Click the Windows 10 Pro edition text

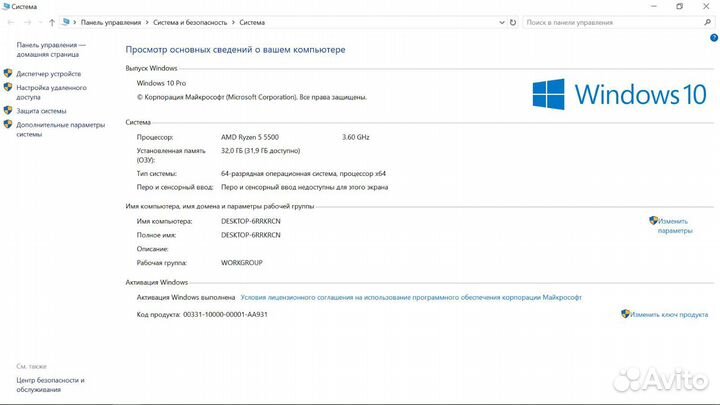(161, 83)
